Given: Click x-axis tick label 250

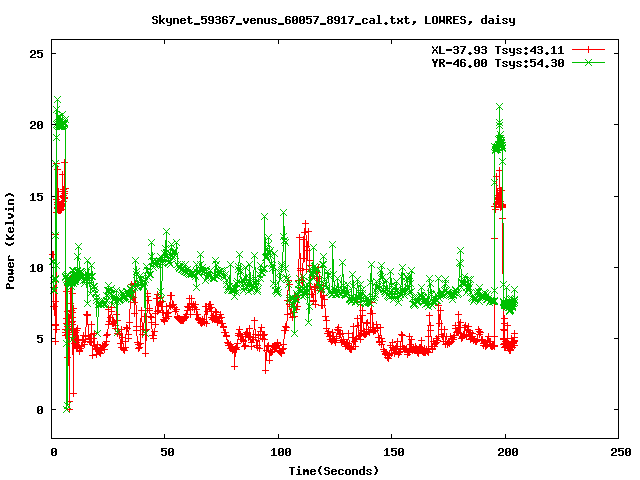Looking at the screenshot, I should point(620,452).
